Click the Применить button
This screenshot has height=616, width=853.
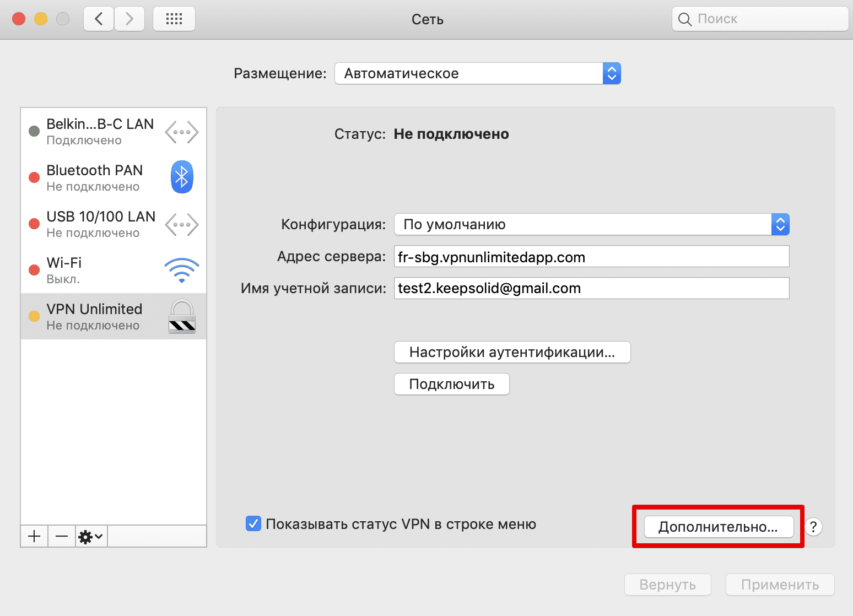point(780,585)
